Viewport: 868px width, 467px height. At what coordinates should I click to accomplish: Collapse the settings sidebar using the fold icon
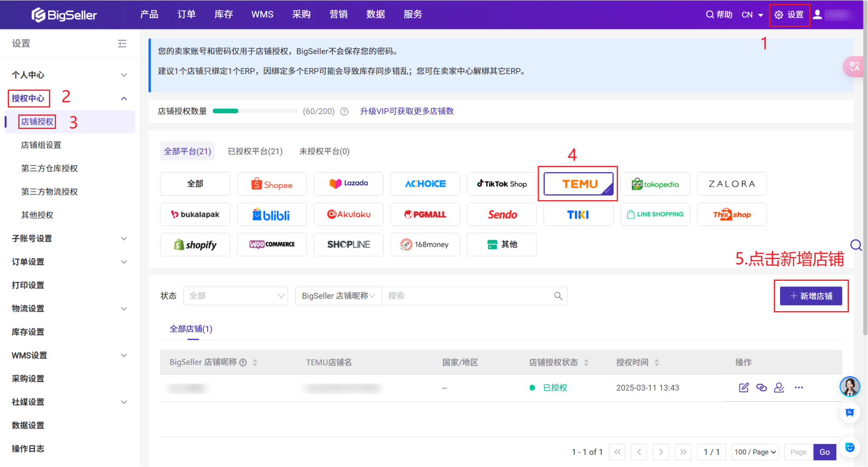(122, 44)
